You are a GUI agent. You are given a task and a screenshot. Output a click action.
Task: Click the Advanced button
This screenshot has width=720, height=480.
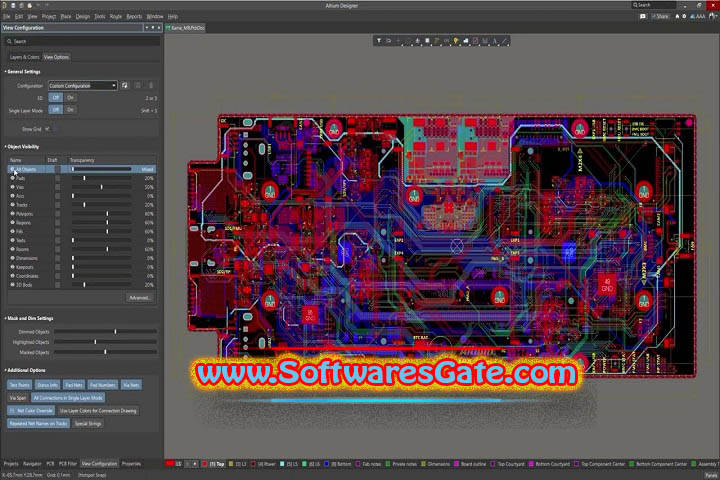click(139, 298)
